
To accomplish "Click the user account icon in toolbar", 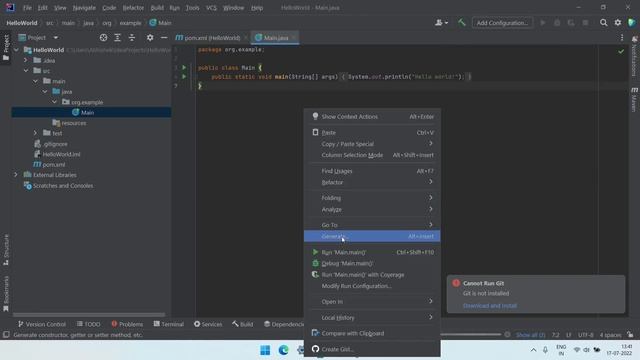I will click(441, 23).
